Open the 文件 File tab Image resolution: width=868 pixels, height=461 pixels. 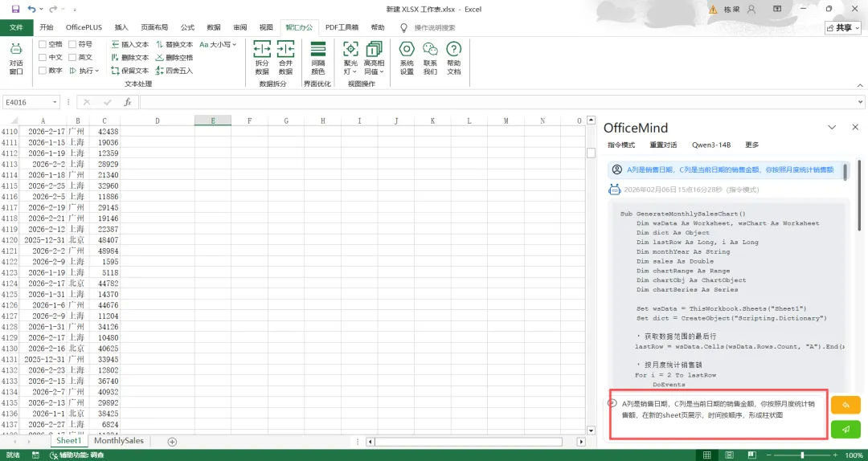point(17,27)
